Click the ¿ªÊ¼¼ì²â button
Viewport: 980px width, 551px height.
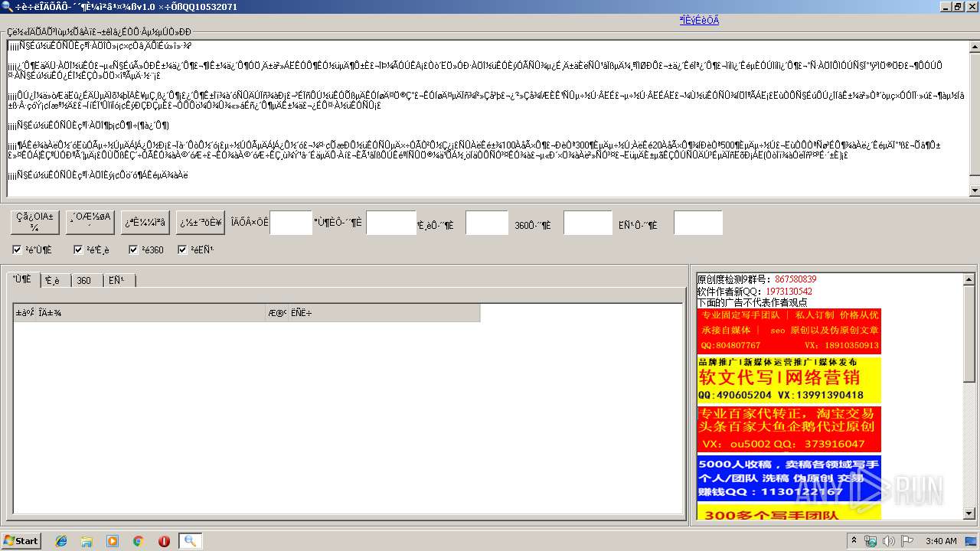coord(145,222)
